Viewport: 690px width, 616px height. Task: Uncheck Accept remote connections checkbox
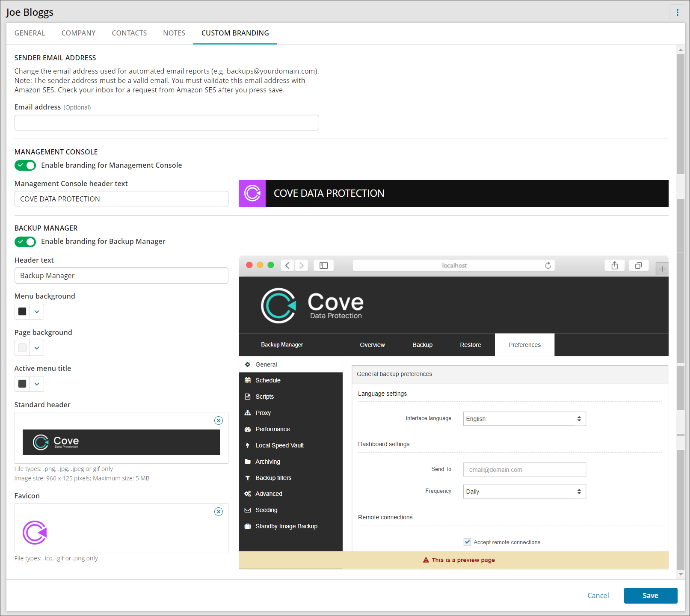pyautogui.click(x=467, y=542)
